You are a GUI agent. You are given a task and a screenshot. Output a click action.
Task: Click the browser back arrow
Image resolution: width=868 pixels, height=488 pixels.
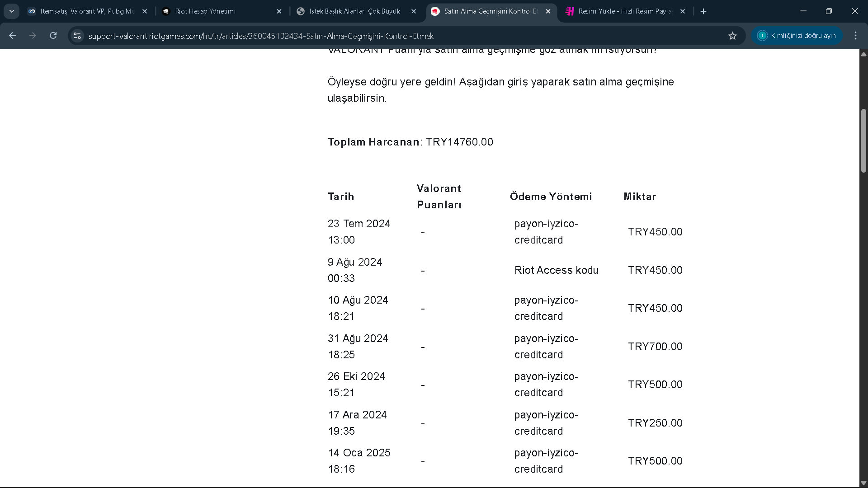point(12,36)
